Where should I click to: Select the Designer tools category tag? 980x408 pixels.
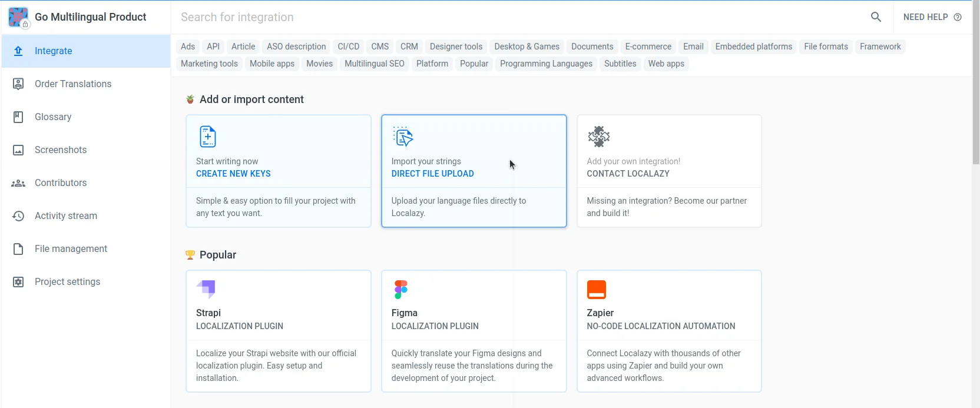pyautogui.click(x=456, y=47)
